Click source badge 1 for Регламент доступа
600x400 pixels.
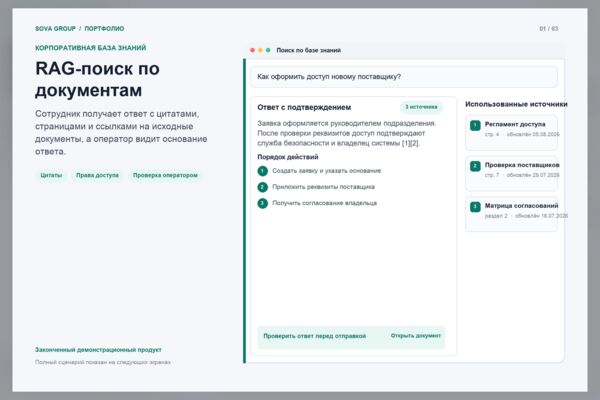[475, 125]
